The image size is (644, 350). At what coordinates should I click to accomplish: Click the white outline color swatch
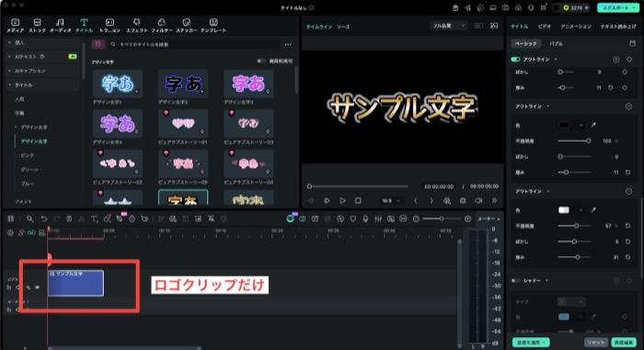point(563,210)
